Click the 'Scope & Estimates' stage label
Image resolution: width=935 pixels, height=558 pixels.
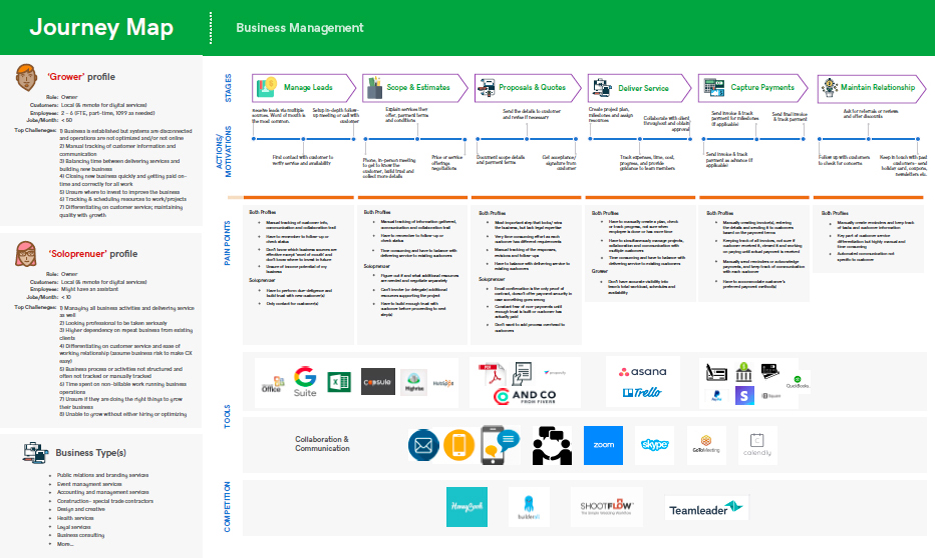coord(418,87)
